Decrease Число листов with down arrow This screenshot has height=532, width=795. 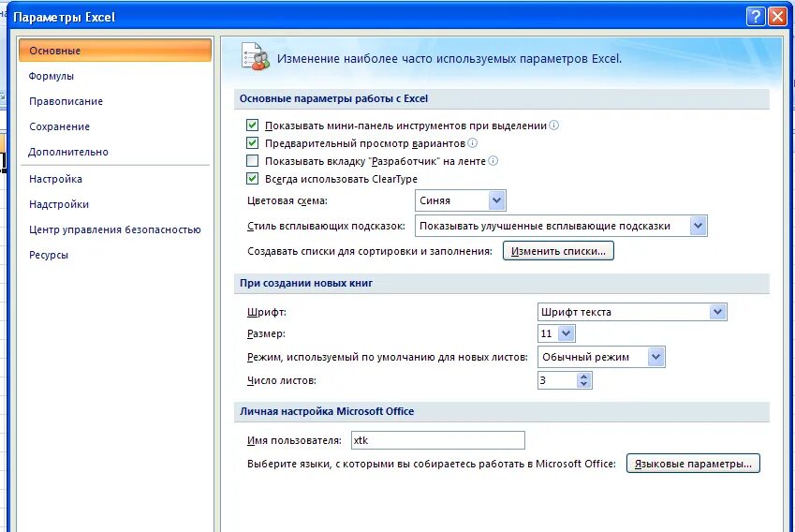point(584,384)
